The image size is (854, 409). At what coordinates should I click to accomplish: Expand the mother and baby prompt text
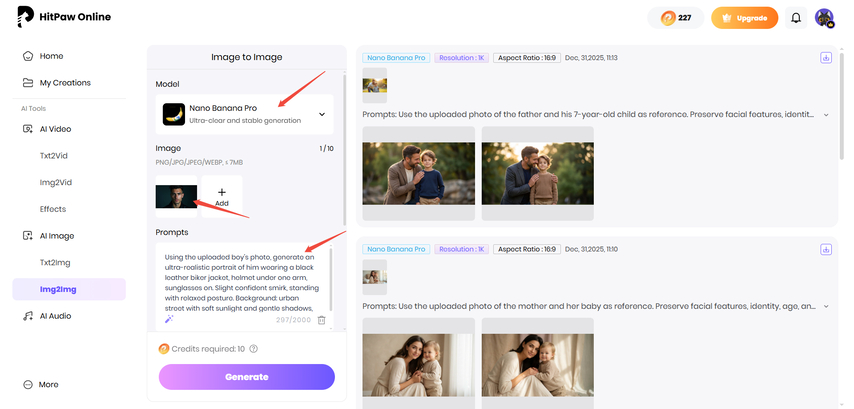point(826,306)
